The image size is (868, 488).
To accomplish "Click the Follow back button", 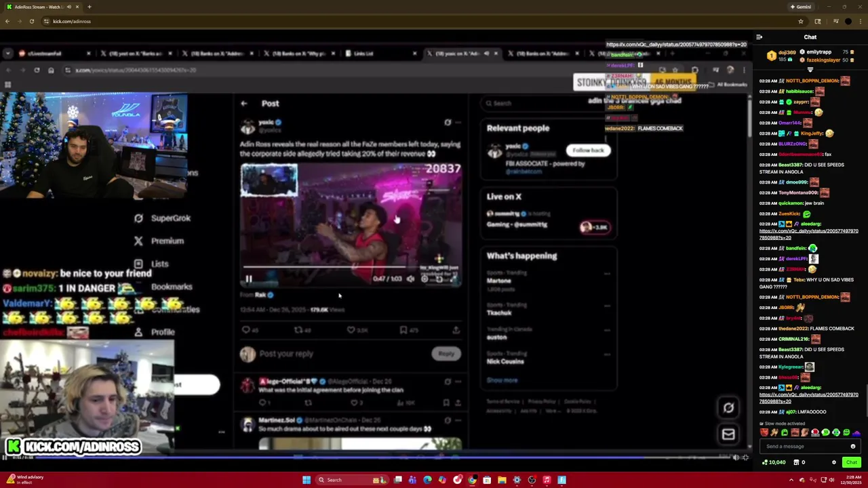I will pyautogui.click(x=588, y=150).
